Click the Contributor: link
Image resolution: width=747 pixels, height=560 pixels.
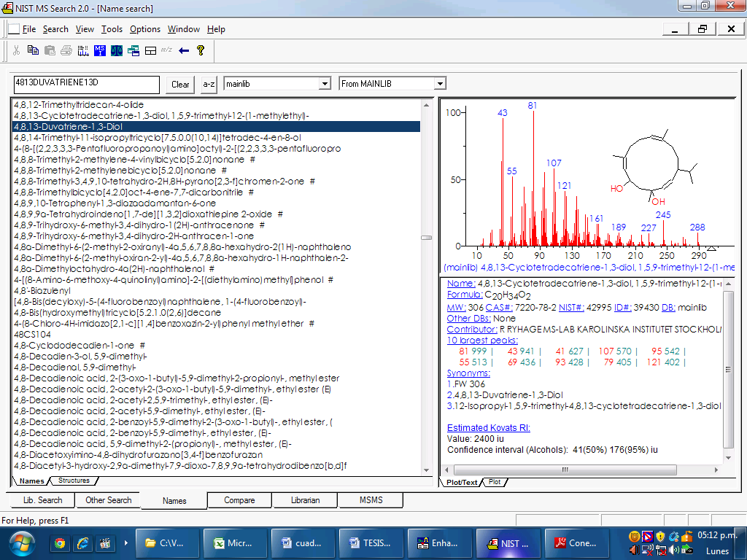click(x=472, y=330)
